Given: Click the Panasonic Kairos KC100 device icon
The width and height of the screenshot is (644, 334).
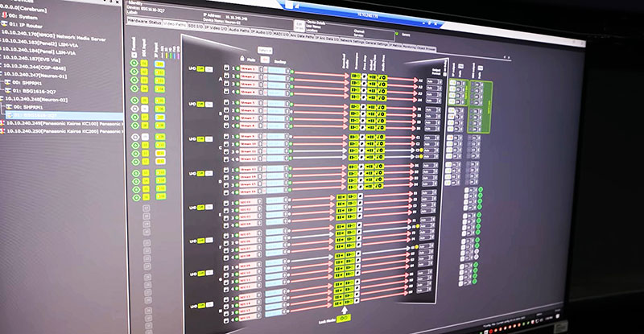Looking at the screenshot, I should tap(3, 125).
